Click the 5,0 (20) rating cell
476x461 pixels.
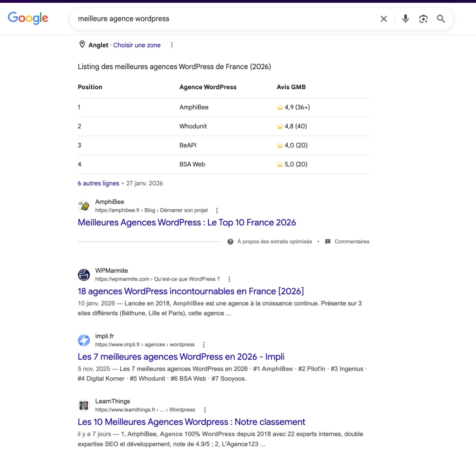tap(292, 165)
